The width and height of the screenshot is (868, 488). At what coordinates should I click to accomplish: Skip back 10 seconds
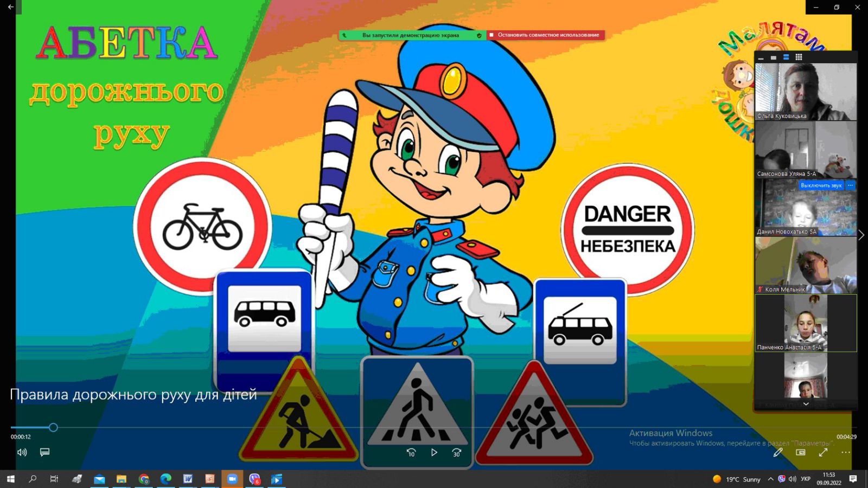[411, 452]
